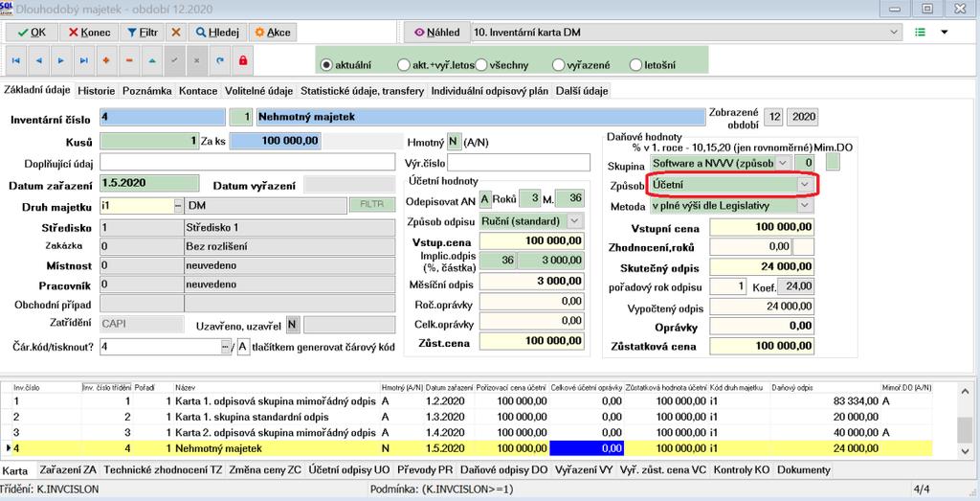This screenshot has width=980, height=501.
Task: Click small button beside Druh majetku code
Action: 178,206
